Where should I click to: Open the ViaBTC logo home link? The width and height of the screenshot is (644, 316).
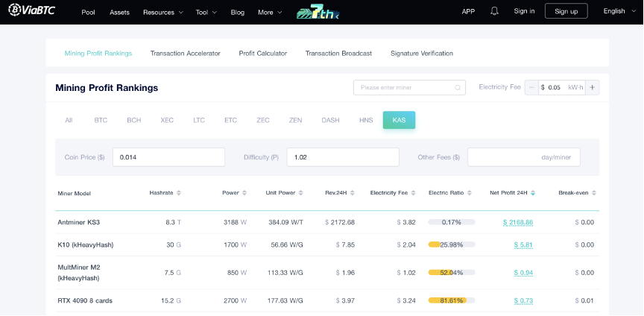pos(31,10)
